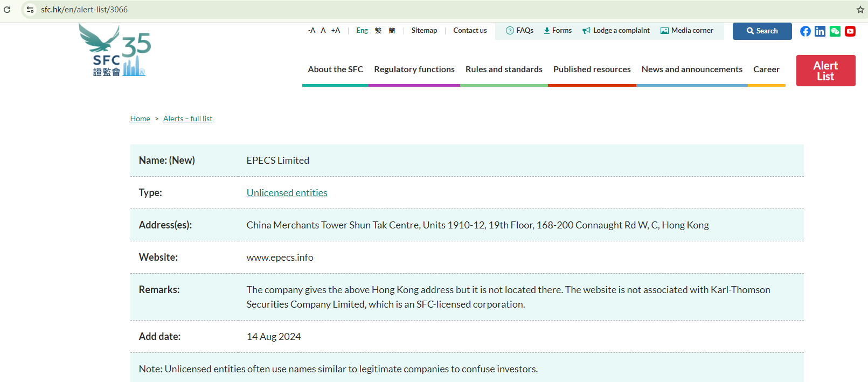This screenshot has height=382, width=868.
Task: Open the SFC WeChat icon
Action: tap(835, 31)
